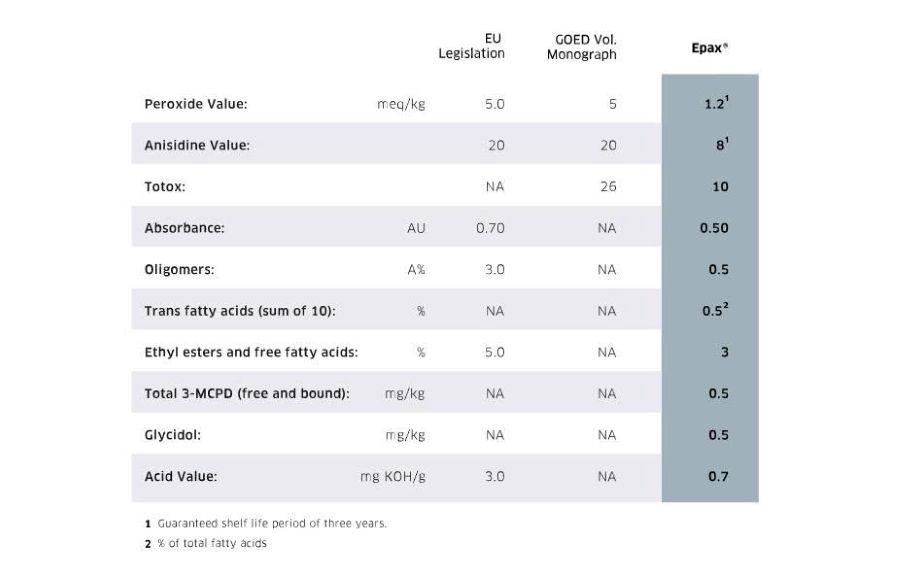Click the Acid Value row label

coord(180,477)
